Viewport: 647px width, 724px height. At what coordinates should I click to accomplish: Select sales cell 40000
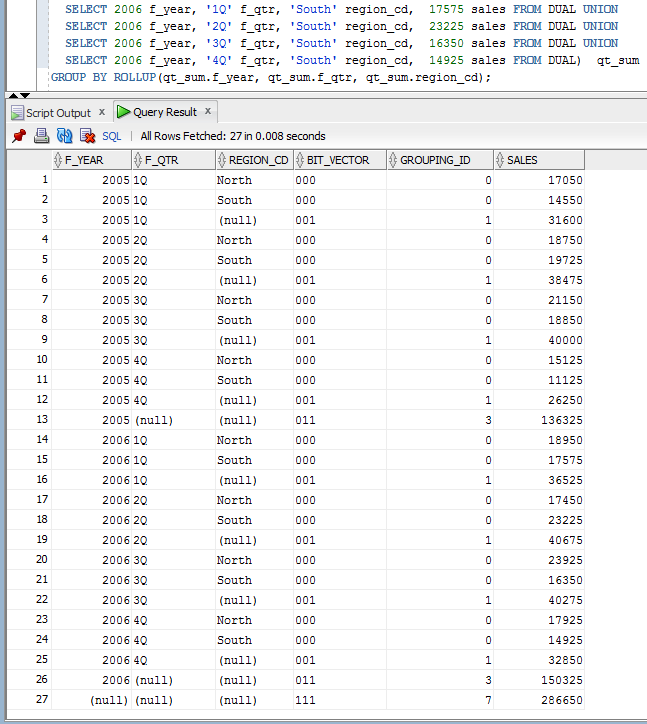point(539,340)
